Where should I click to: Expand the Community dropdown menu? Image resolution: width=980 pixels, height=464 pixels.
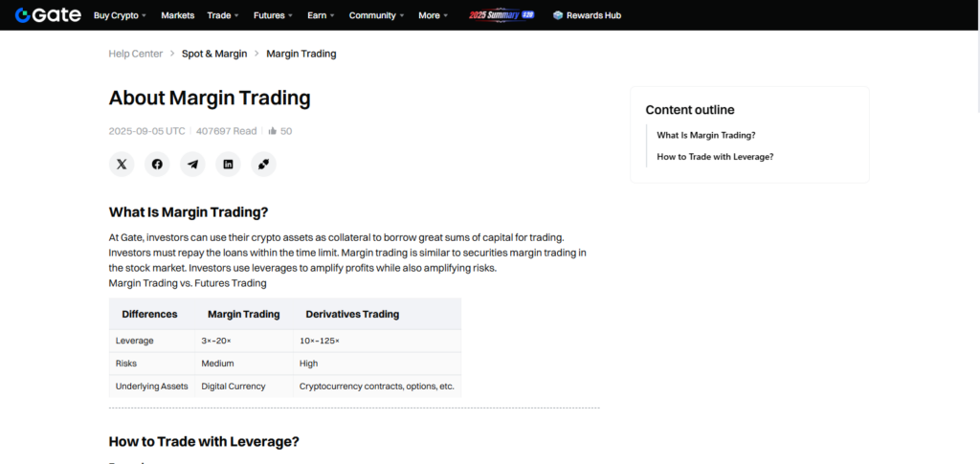(x=377, y=15)
